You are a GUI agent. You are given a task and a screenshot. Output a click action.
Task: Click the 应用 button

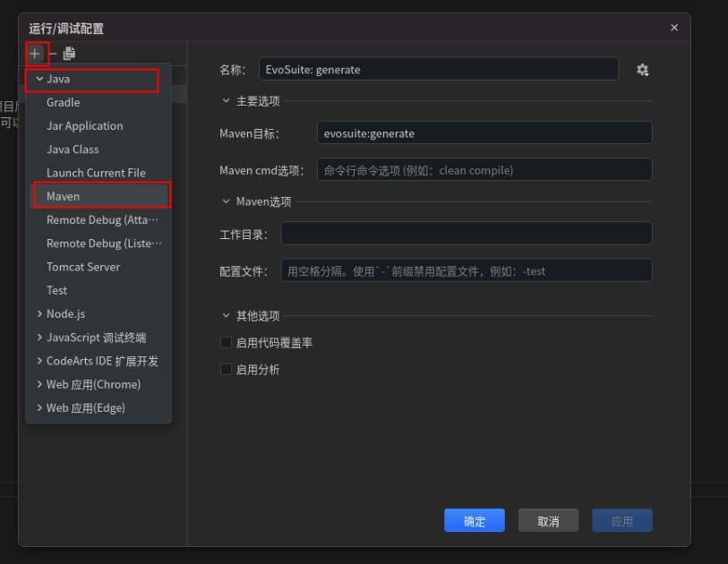tap(621, 520)
